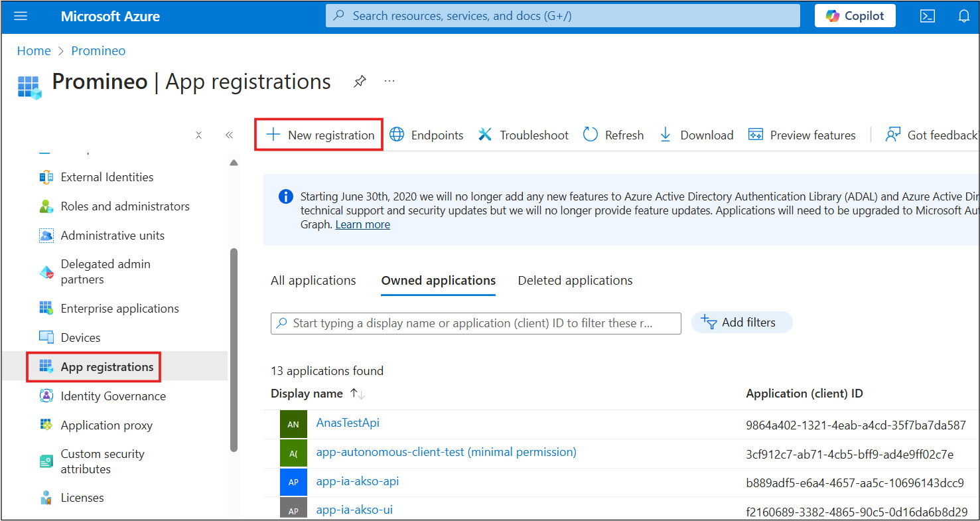This screenshot has width=980, height=521.
Task: Click the Add filters button
Action: tap(742, 323)
